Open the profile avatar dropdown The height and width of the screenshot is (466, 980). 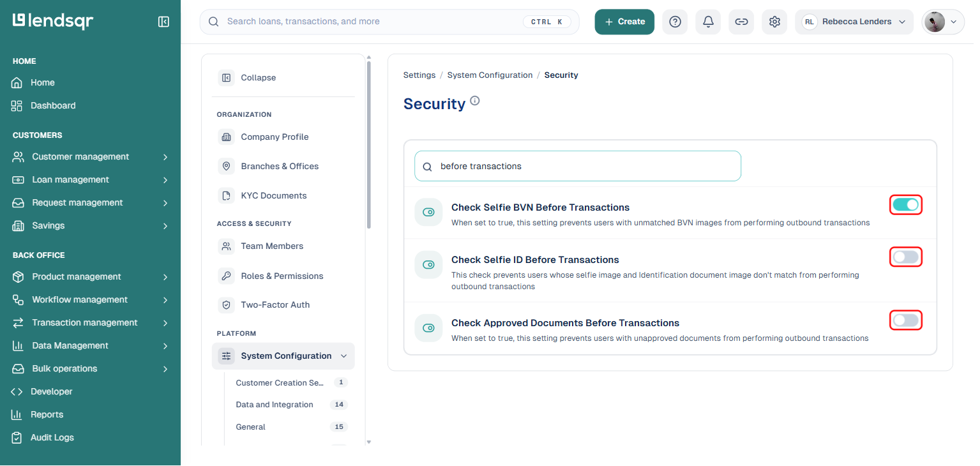[944, 22]
